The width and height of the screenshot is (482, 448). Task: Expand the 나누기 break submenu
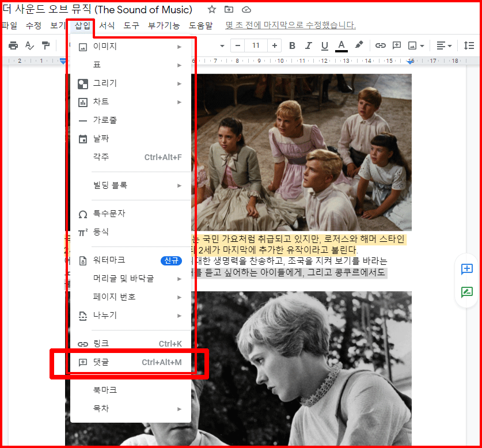coord(131,316)
